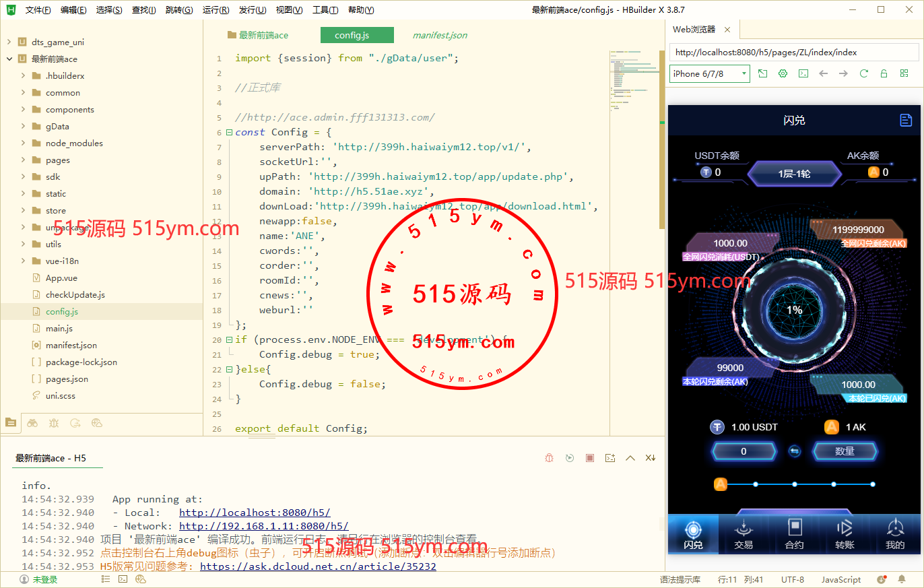The height and width of the screenshot is (588, 924).
Task: Click the browser URL address field
Action: coord(793,52)
